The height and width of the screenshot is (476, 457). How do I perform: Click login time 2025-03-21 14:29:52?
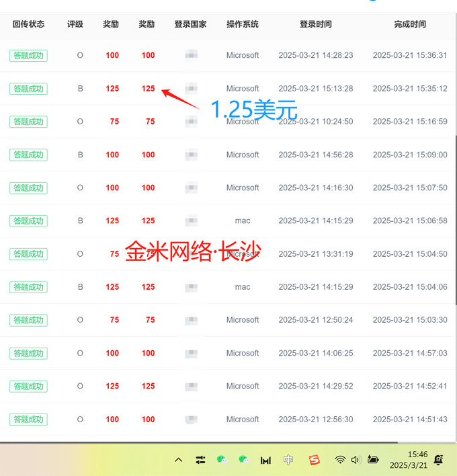click(x=316, y=386)
